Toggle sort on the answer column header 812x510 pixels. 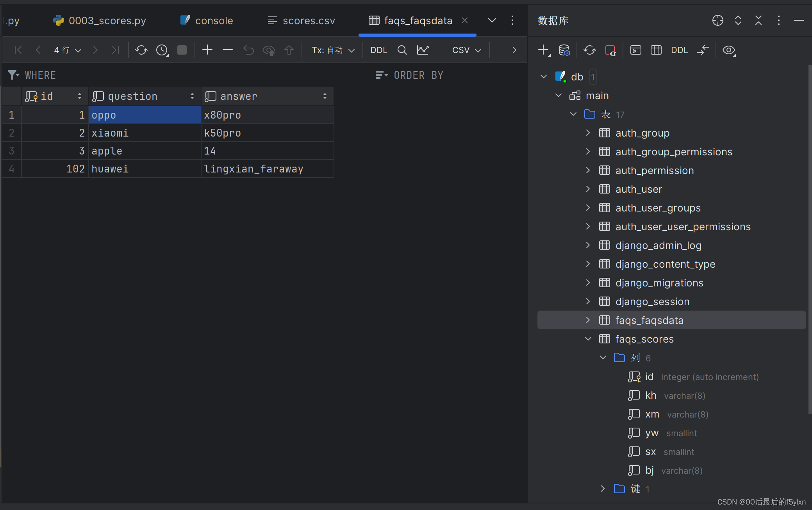pyautogui.click(x=325, y=96)
